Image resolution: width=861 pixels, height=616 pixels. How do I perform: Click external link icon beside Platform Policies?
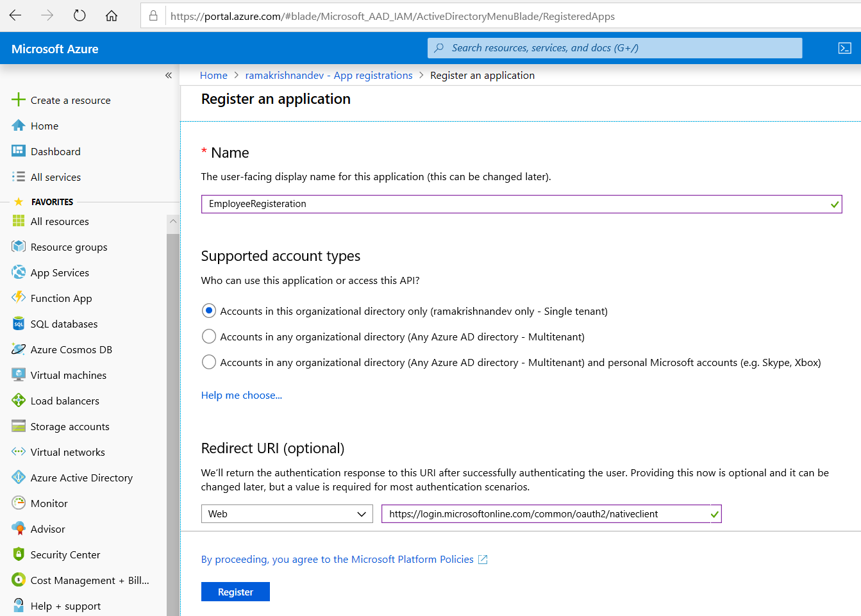point(483,560)
